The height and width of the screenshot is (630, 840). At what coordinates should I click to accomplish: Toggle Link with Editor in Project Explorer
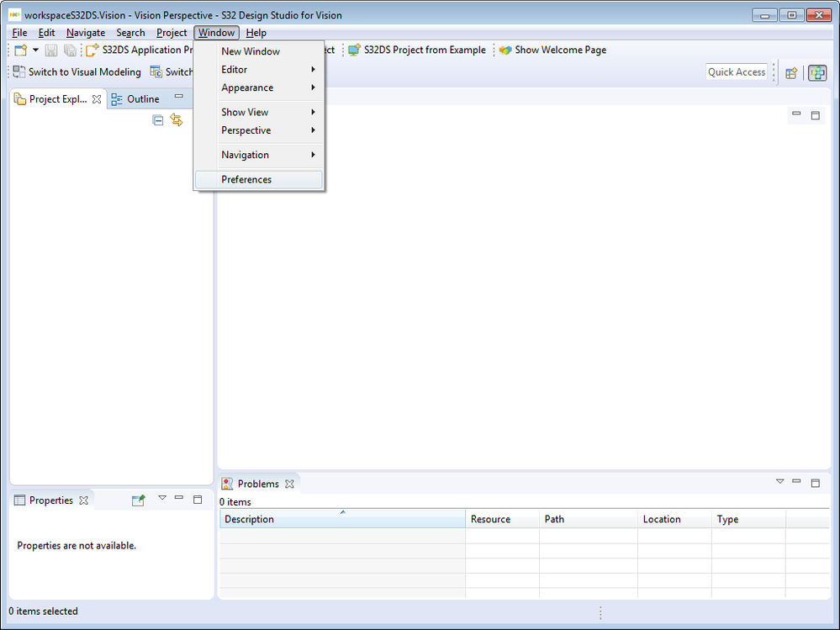[x=177, y=119]
